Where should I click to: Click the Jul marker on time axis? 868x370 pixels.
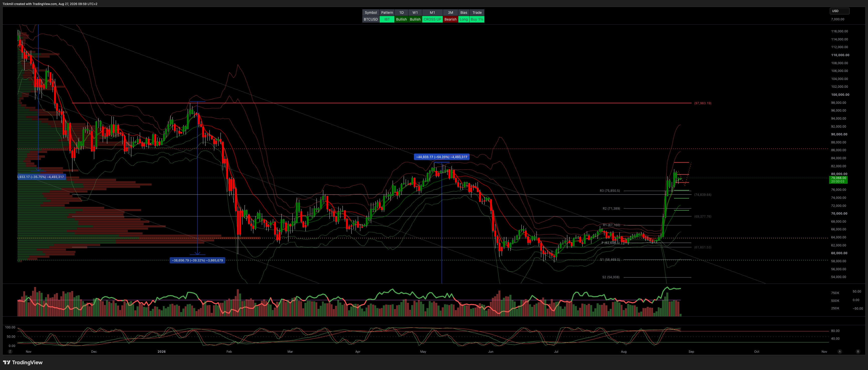point(556,351)
